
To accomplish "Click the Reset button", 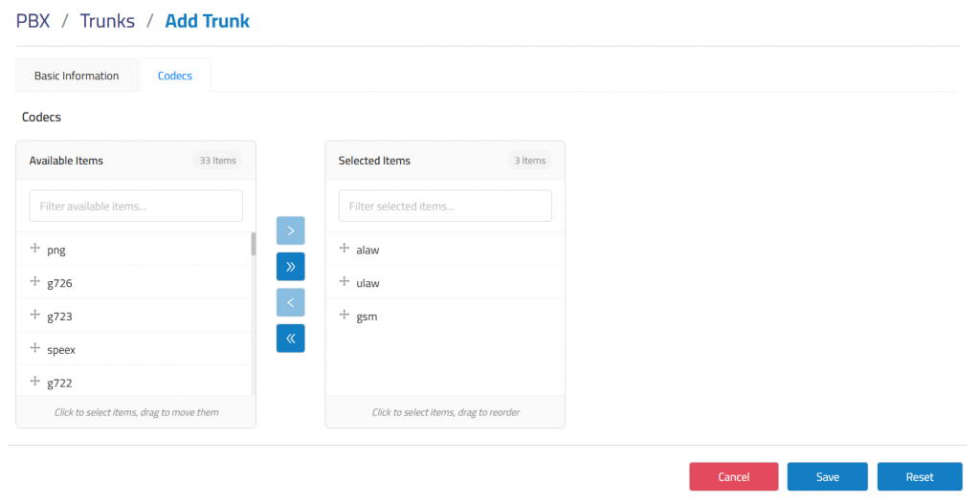I will [x=919, y=477].
